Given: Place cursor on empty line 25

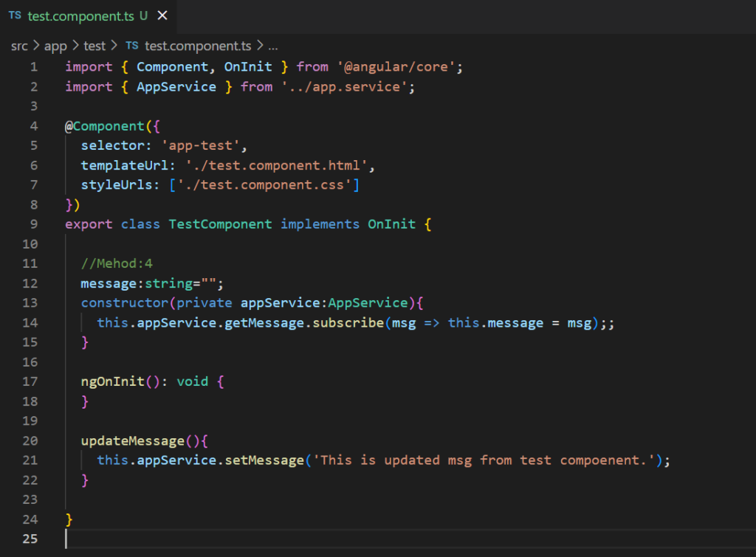Looking at the screenshot, I should click(x=410, y=539).
